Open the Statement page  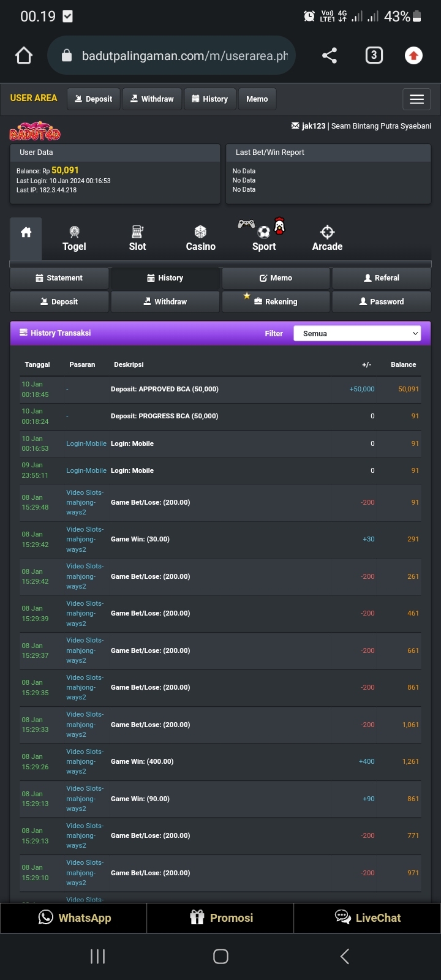tap(59, 278)
